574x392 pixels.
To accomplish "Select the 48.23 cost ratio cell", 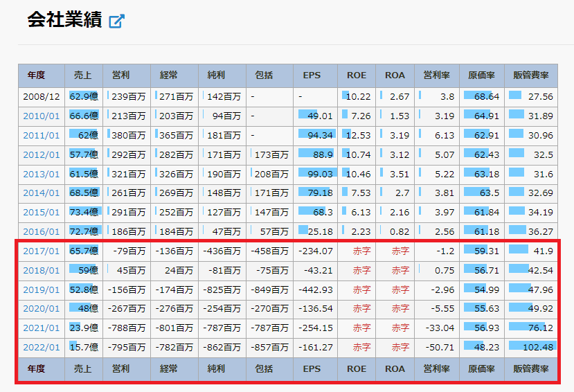I will pos(482,348).
